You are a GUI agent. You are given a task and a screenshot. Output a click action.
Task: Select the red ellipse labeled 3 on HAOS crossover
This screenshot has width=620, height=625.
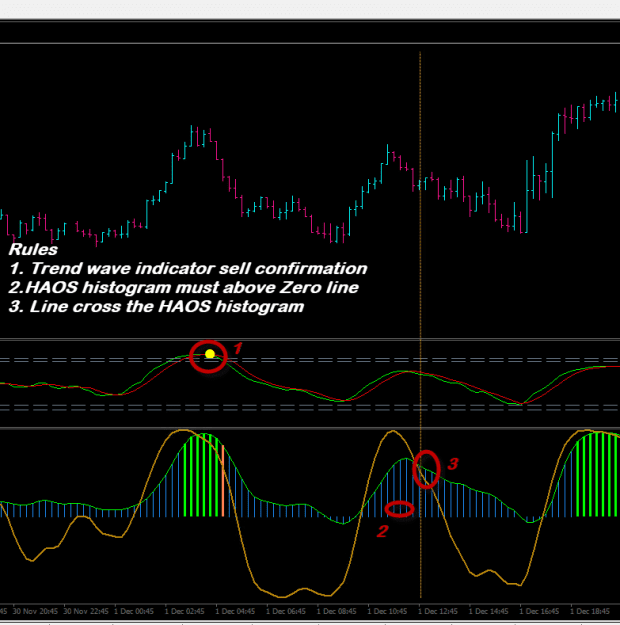click(427, 469)
